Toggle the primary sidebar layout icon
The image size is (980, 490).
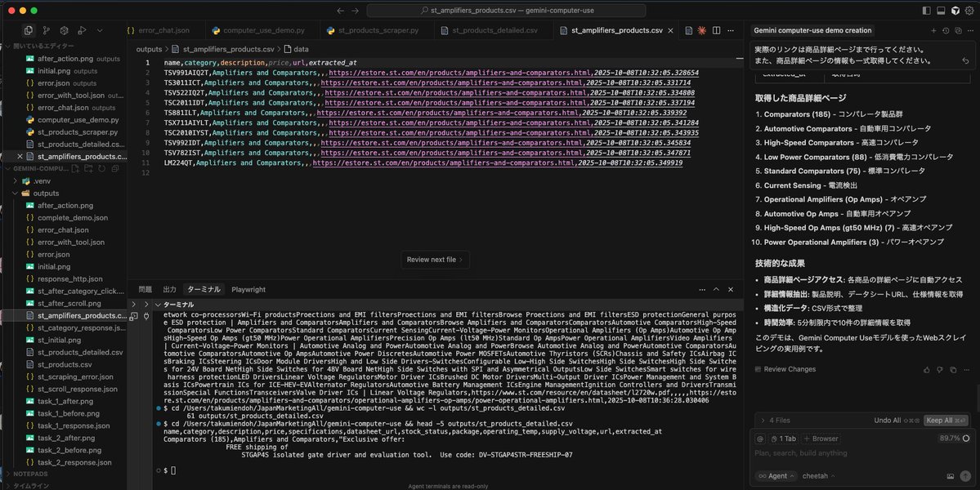click(x=926, y=11)
